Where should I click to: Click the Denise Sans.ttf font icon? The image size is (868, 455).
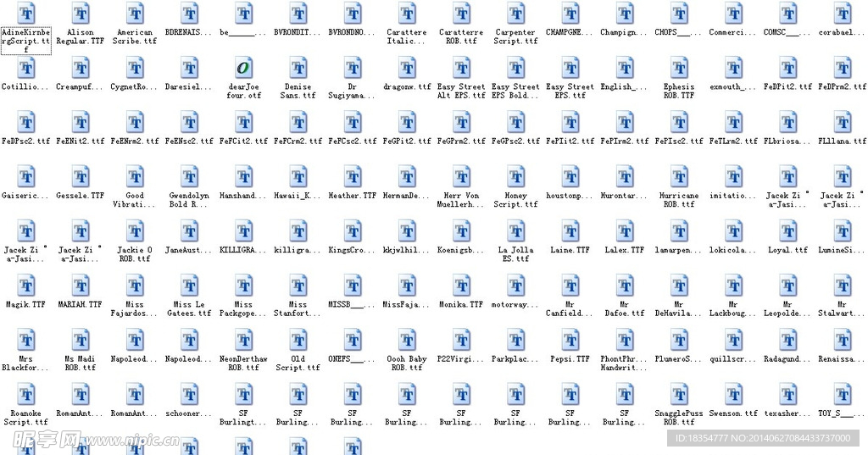click(298, 68)
